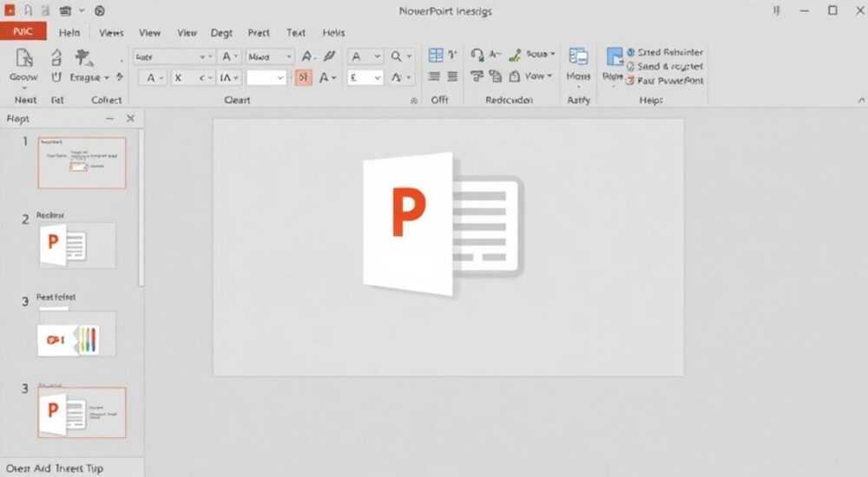Click the left align lines icon
Viewport: 868px width, 477px height.
coord(435,77)
